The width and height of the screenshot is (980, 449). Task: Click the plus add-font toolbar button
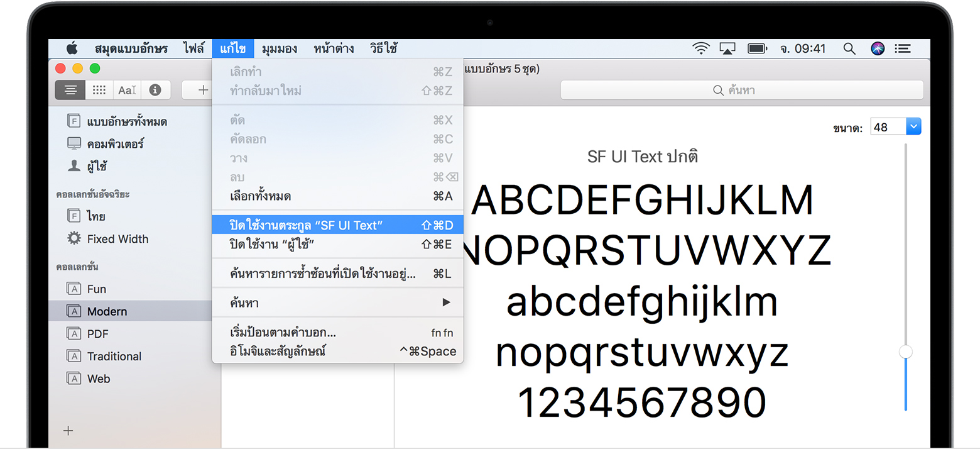202,90
